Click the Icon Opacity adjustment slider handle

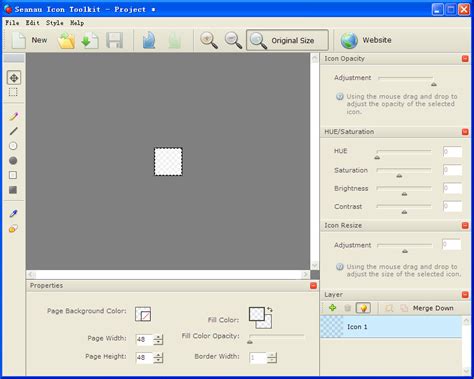pyautogui.click(x=434, y=84)
